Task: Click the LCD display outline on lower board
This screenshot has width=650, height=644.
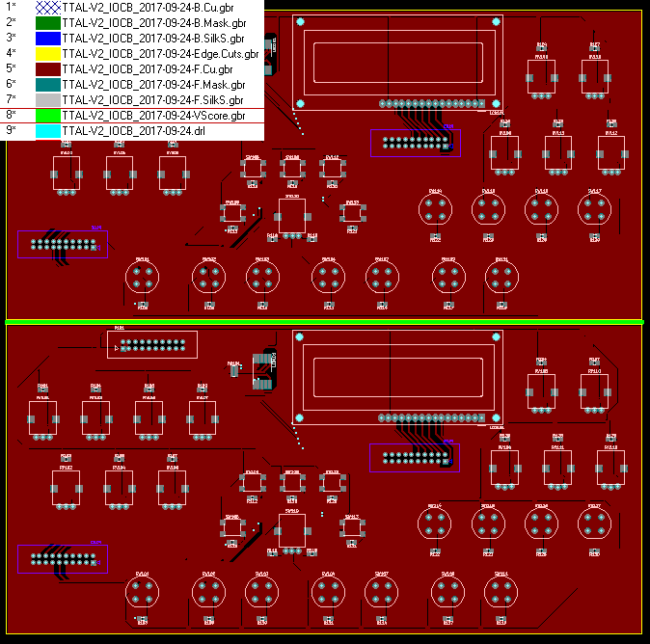Action: [x=398, y=377]
